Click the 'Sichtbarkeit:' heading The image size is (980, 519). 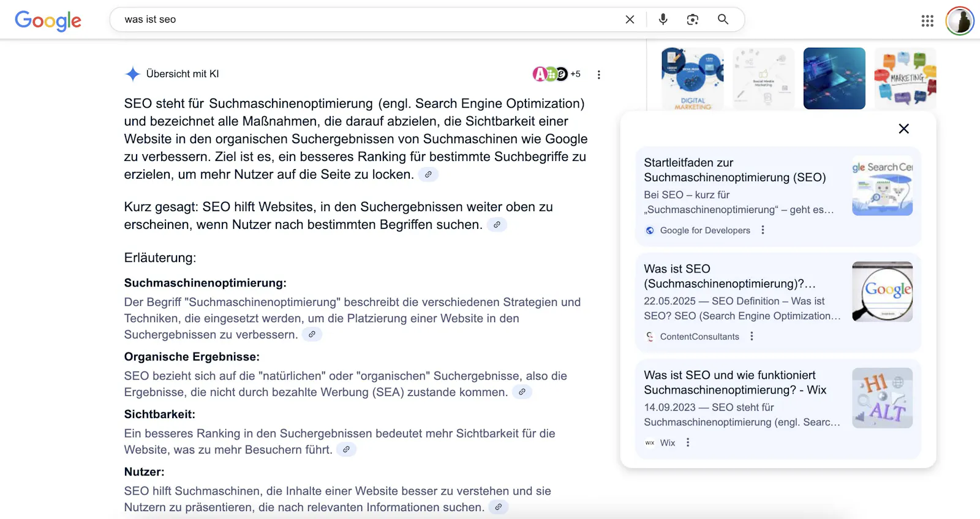[x=160, y=414]
